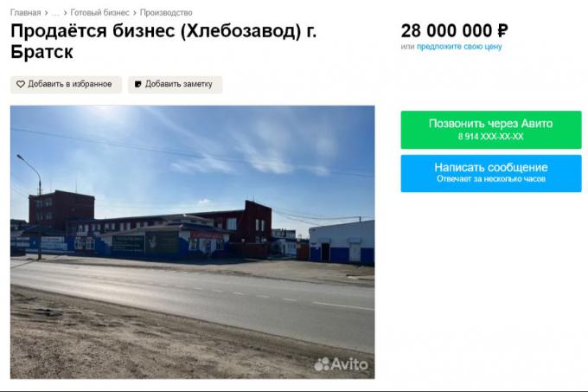Click chevron before Производство breadcrumb
This screenshot has width=588, height=392.
pyautogui.click(x=135, y=13)
